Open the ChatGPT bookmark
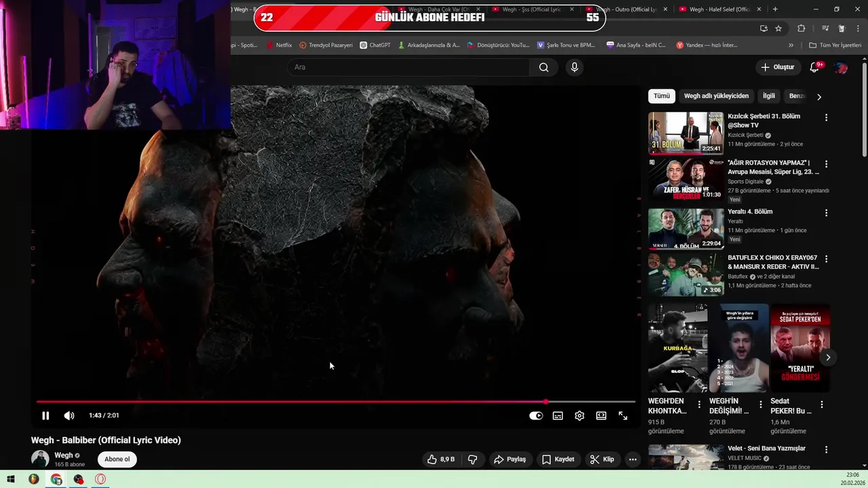 [375, 45]
